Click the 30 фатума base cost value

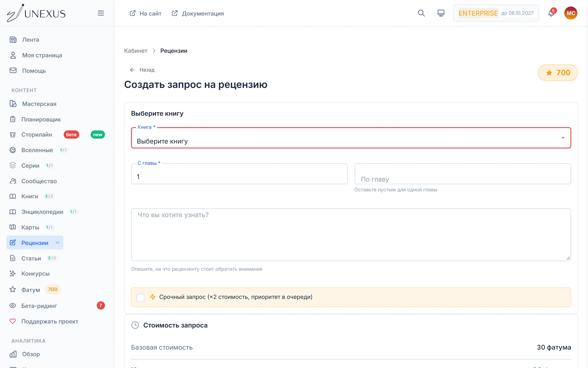[554, 347]
